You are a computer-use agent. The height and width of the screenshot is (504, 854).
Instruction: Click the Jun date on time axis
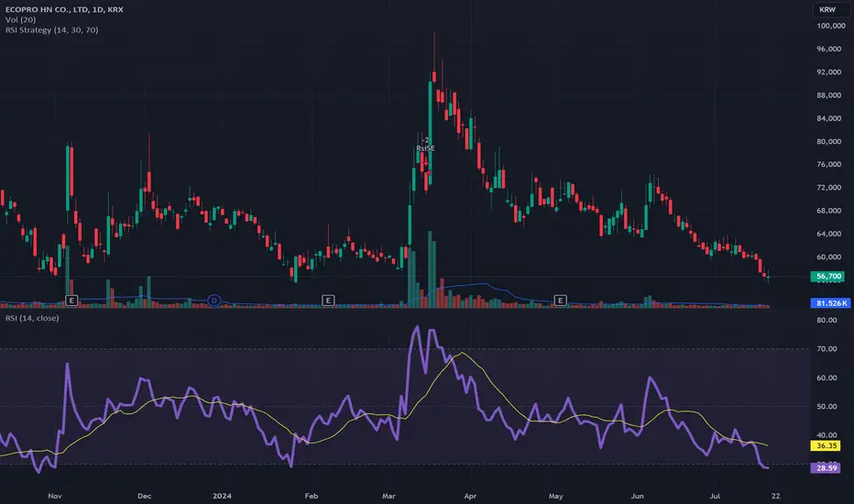[x=637, y=496]
